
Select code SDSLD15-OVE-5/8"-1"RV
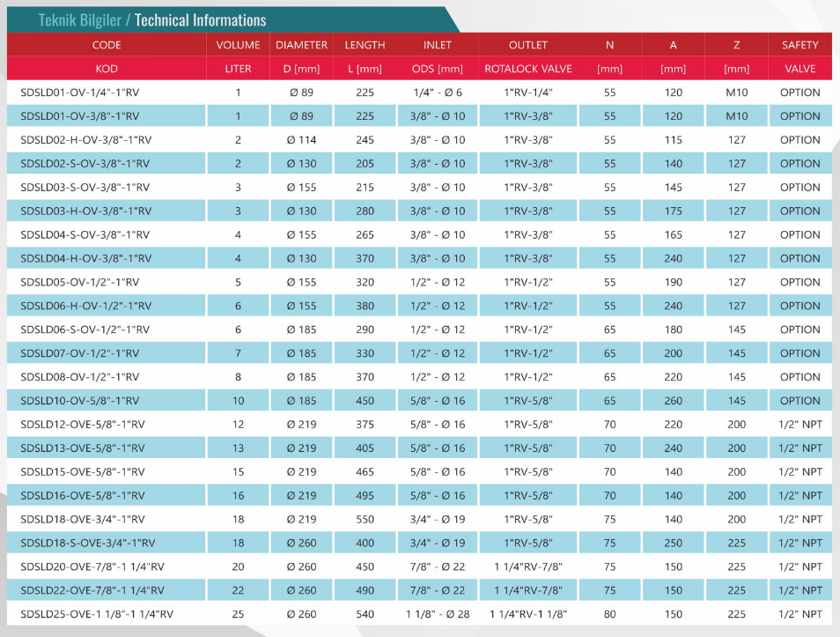click(83, 472)
